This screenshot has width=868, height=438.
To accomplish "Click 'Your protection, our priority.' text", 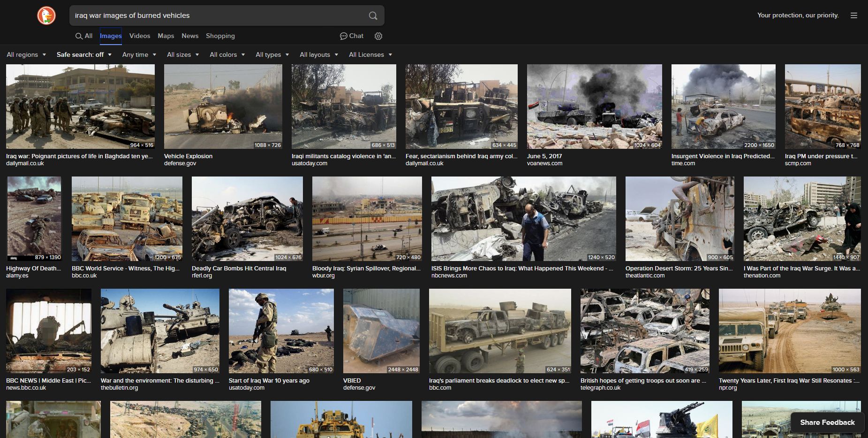I will pyautogui.click(x=798, y=15).
